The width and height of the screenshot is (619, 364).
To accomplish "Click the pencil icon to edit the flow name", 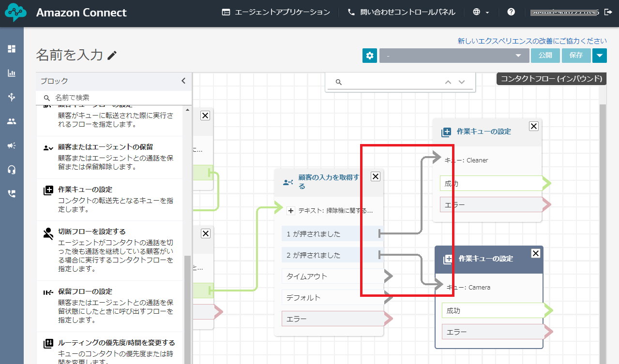I will click(112, 55).
